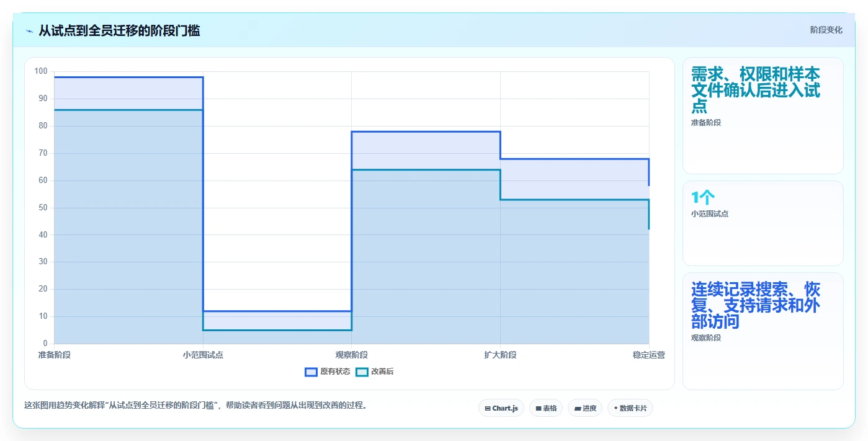
Task: Click the blue 原有状态 legend swatch
Action: coord(311,372)
